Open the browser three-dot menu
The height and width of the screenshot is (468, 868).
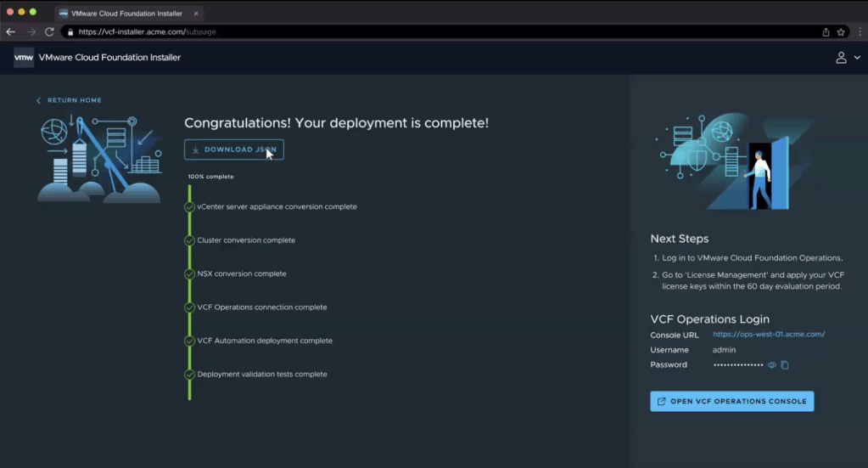pyautogui.click(x=860, y=32)
